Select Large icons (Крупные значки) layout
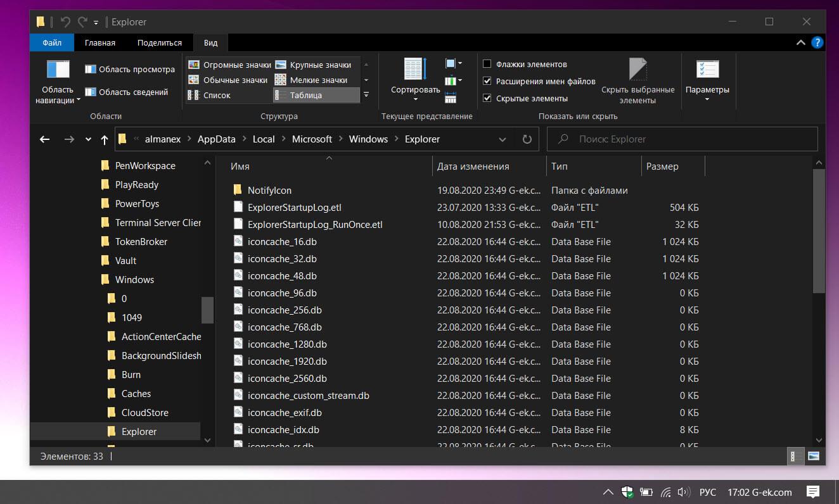Viewport: 839px width, 504px height. pyautogui.click(x=313, y=65)
